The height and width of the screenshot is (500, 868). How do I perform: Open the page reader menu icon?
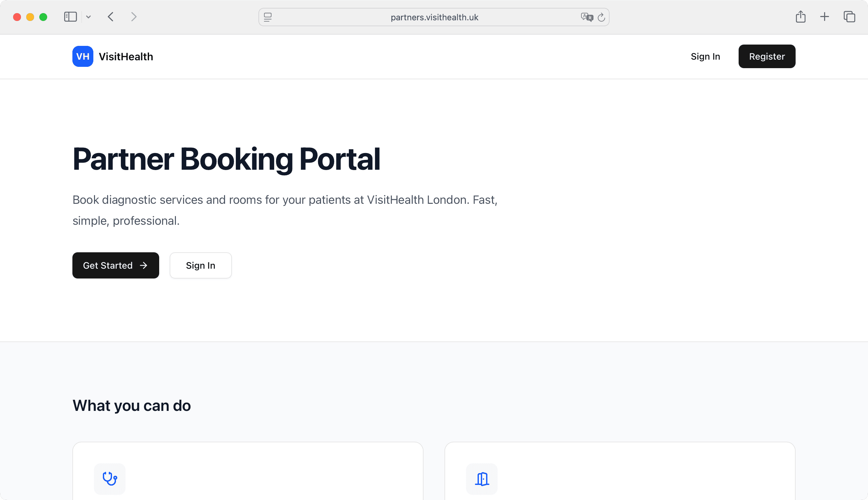point(268,17)
